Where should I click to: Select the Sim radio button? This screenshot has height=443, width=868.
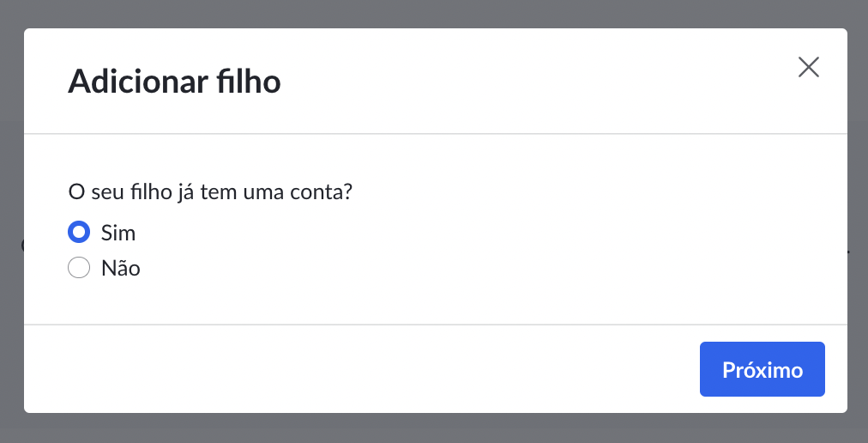click(x=79, y=233)
